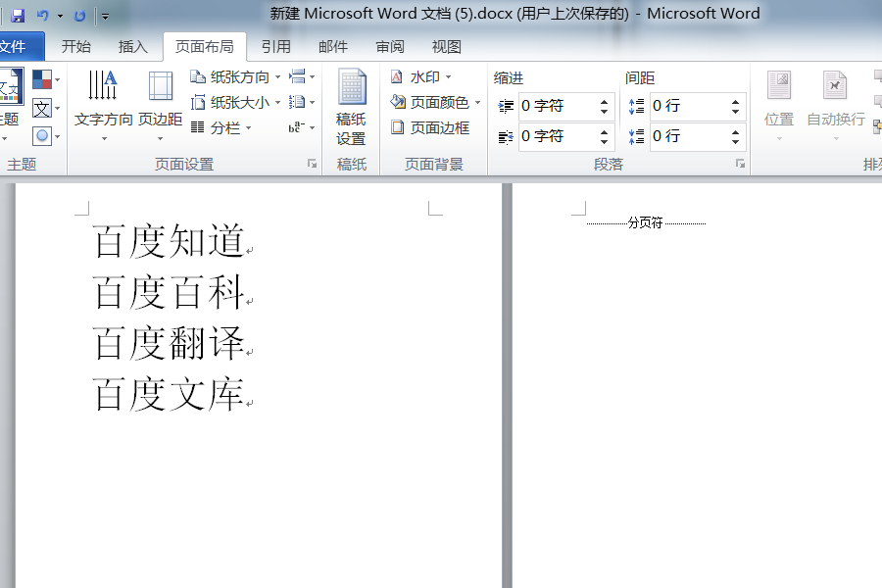This screenshot has height=588, width=882.
Task: Click right indent input field
Action: click(557, 136)
